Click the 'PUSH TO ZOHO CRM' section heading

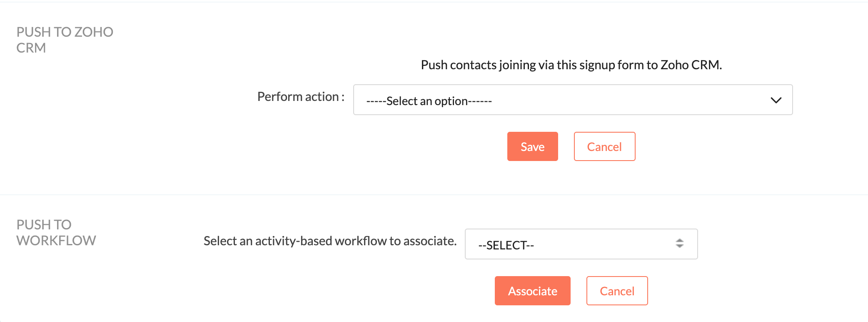65,40
